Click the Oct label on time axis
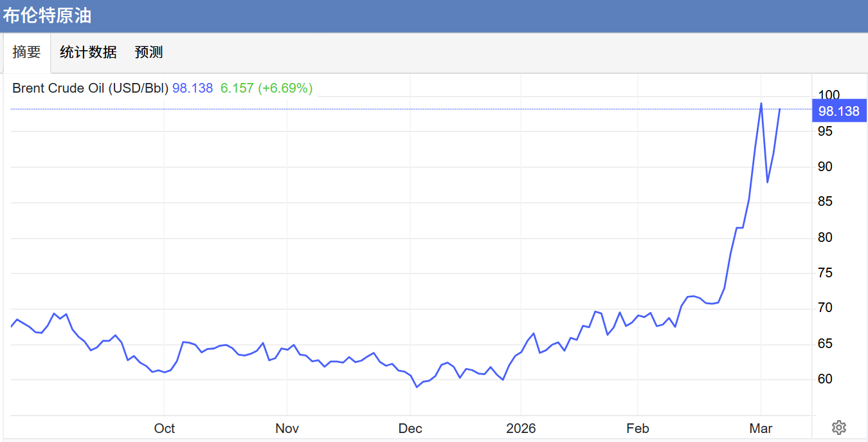The image size is (868, 442). click(x=164, y=428)
